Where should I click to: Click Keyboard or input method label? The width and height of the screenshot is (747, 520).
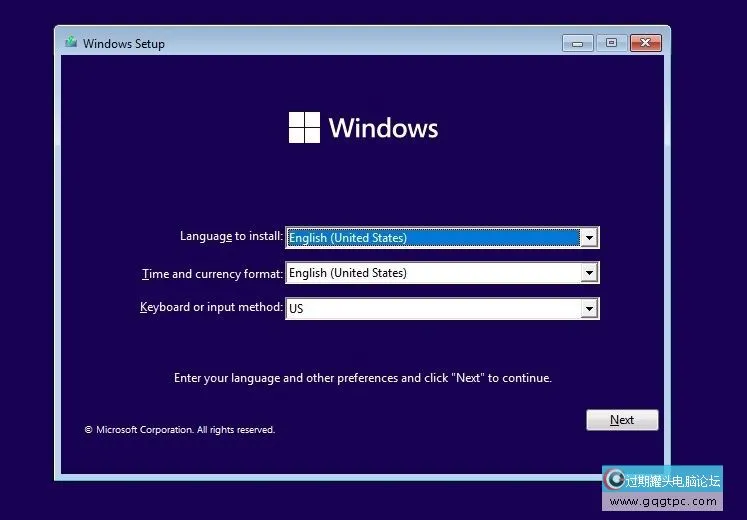pyautogui.click(x=211, y=307)
